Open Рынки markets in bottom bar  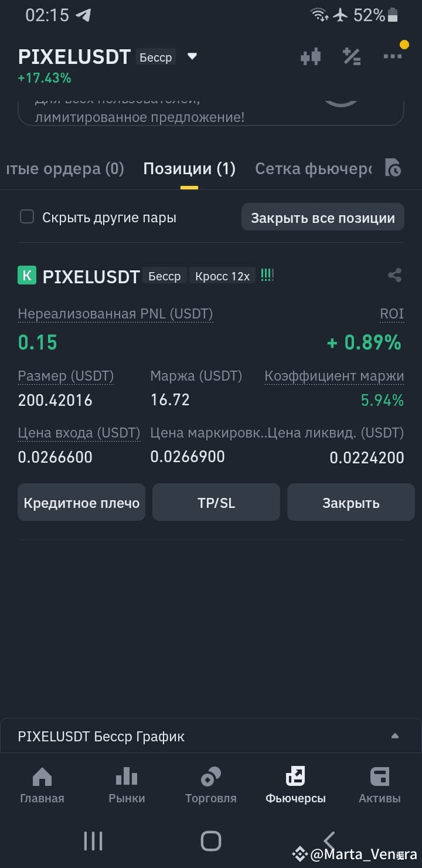click(127, 785)
